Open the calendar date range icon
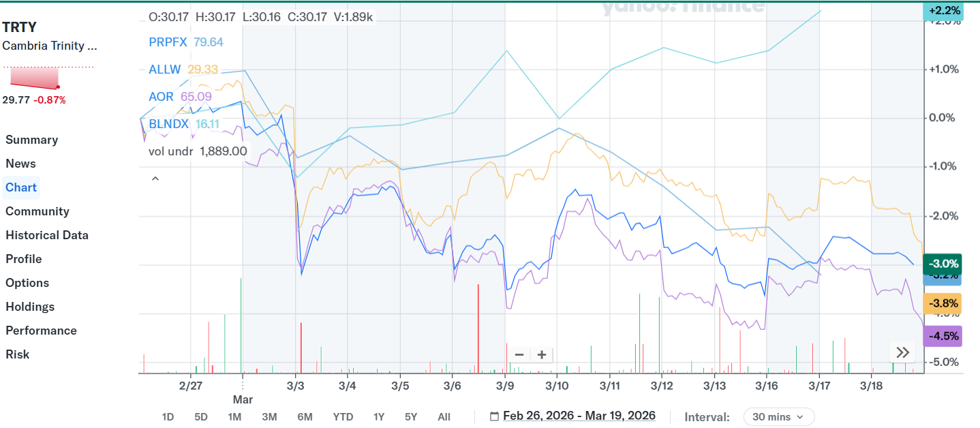Screen dimensions: 980x428 point(495,416)
